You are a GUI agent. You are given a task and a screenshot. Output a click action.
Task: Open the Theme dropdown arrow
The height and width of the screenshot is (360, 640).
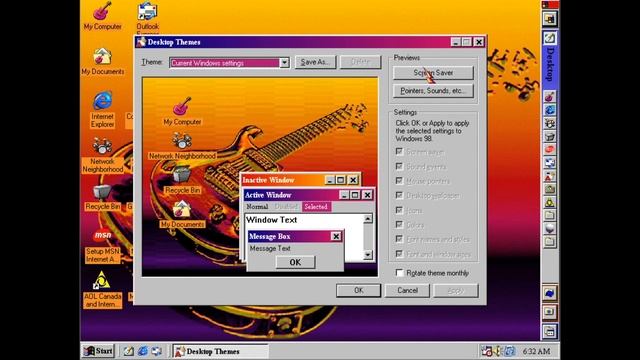[x=284, y=62]
